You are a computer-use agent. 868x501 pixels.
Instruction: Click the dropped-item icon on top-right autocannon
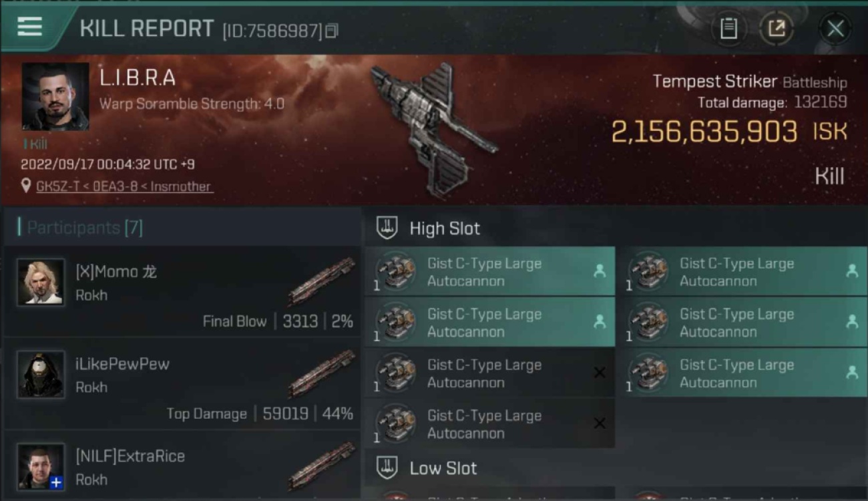coord(852,271)
